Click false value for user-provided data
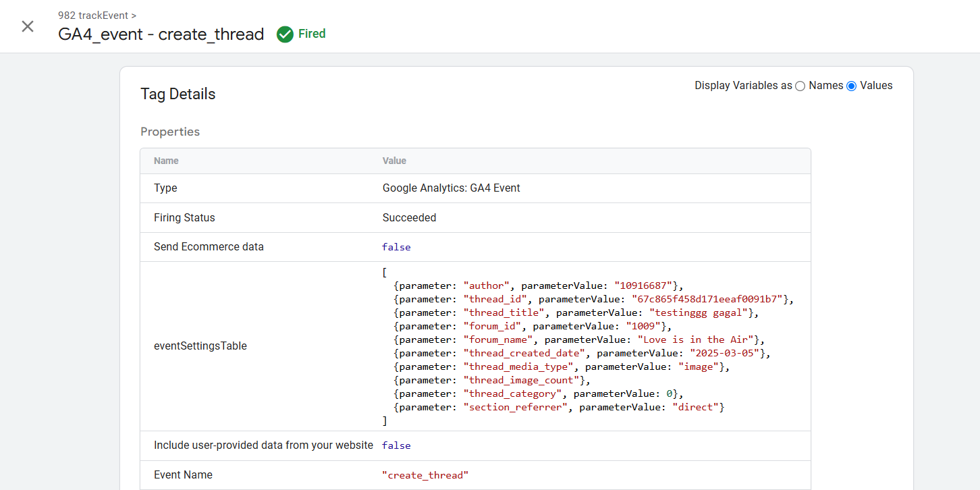The height and width of the screenshot is (490, 980). 396,445
